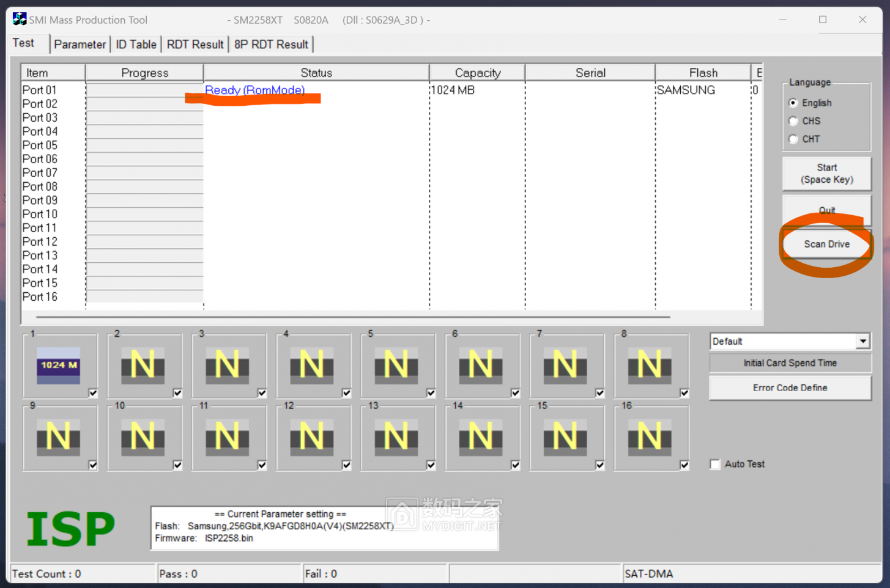
Task: Uncheck the checkbox for port slot 1
Action: pyautogui.click(x=93, y=393)
